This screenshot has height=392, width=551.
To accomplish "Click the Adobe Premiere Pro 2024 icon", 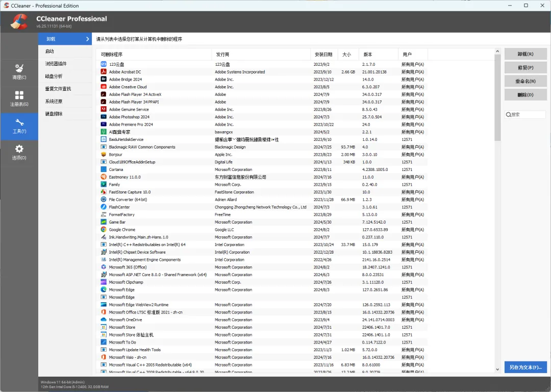I will pyautogui.click(x=103, y=125).
